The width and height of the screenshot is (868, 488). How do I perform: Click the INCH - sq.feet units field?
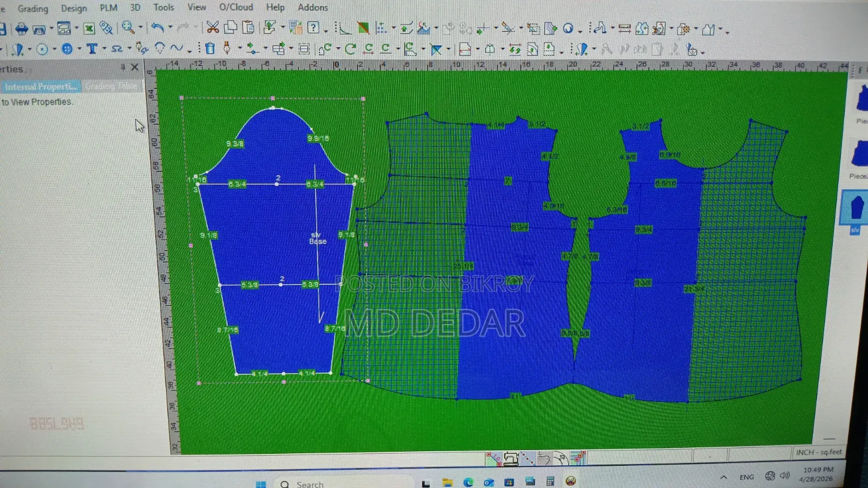(819, 452)
